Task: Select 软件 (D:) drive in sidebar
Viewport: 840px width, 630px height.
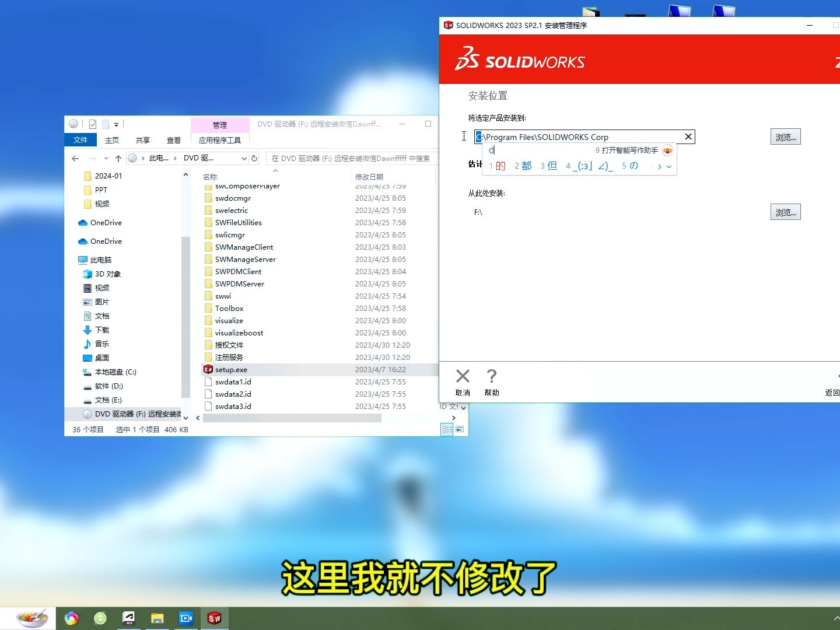Action: coord(109,386)
